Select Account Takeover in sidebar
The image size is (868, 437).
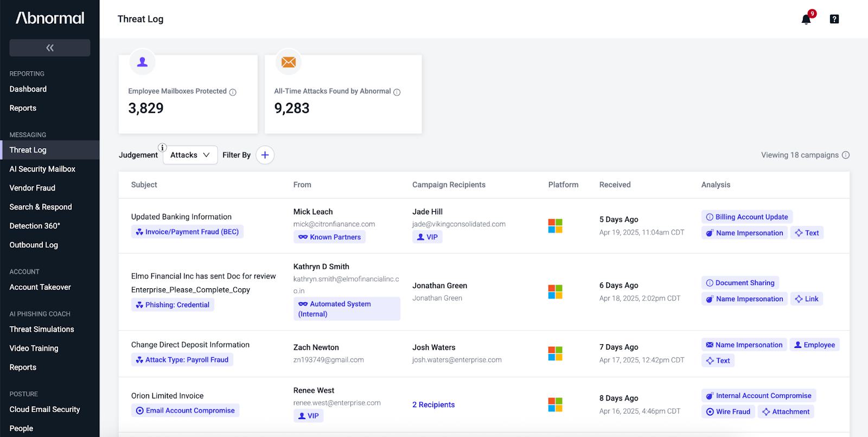pyautogui.click(x=40, y=287)
